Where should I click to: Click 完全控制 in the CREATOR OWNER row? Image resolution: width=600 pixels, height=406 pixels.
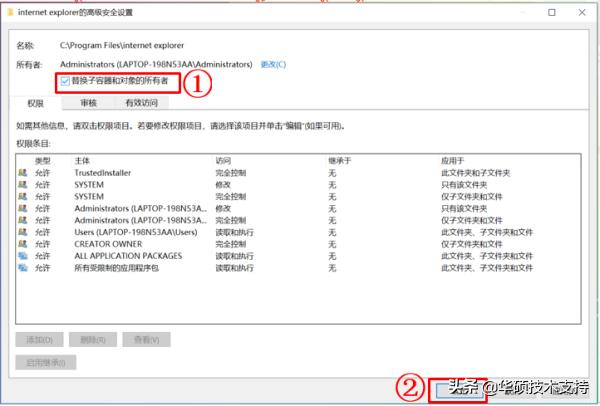coord(231,244)
